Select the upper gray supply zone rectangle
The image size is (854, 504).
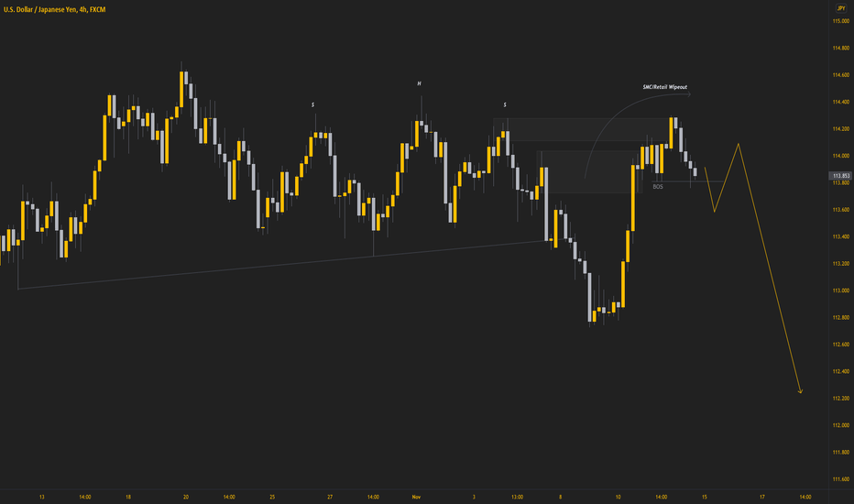tap(582, 130)
